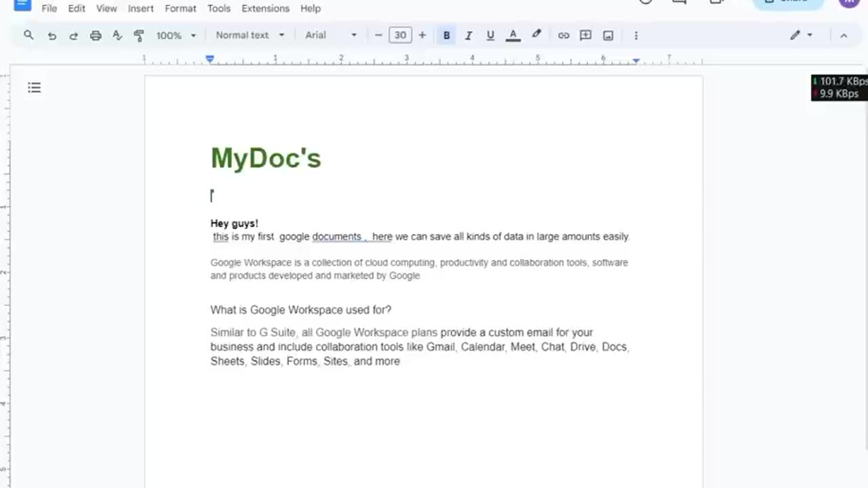This screenshot has height=488, width=868.
Task: Insert an image from toolbar
Action: (x=608, y=35)
